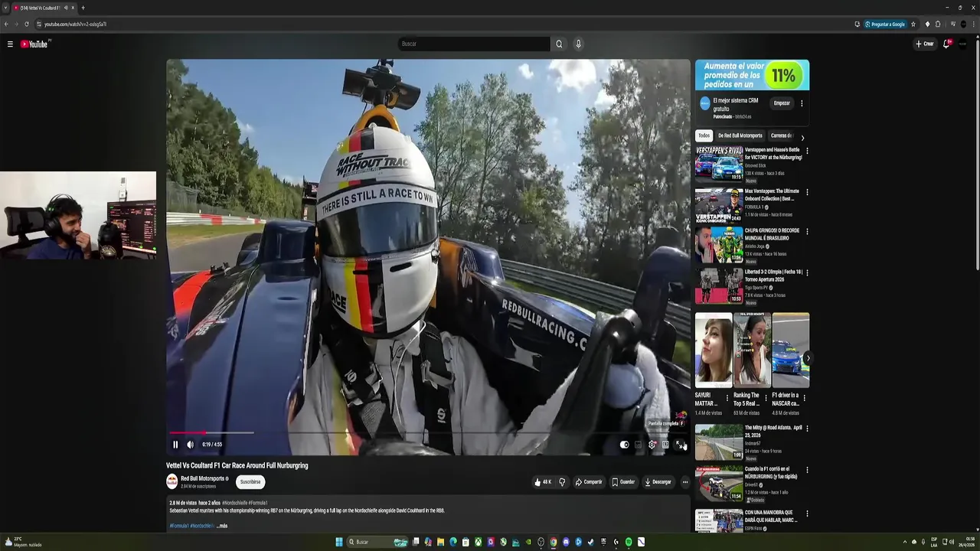Open the 11% CRM ad banner
Viewport: 980px width, 551px height.
point(752,75)
